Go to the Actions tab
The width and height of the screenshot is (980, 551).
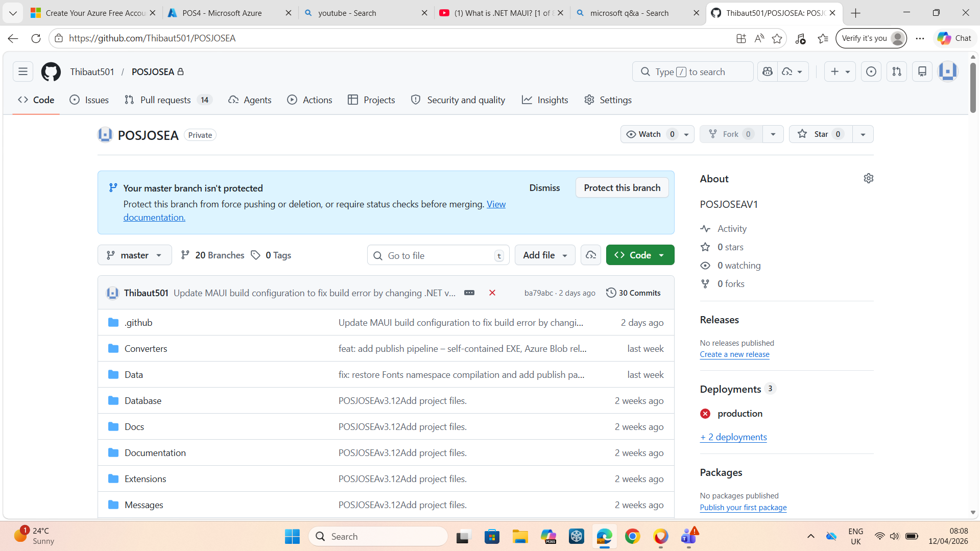point(309,100)
